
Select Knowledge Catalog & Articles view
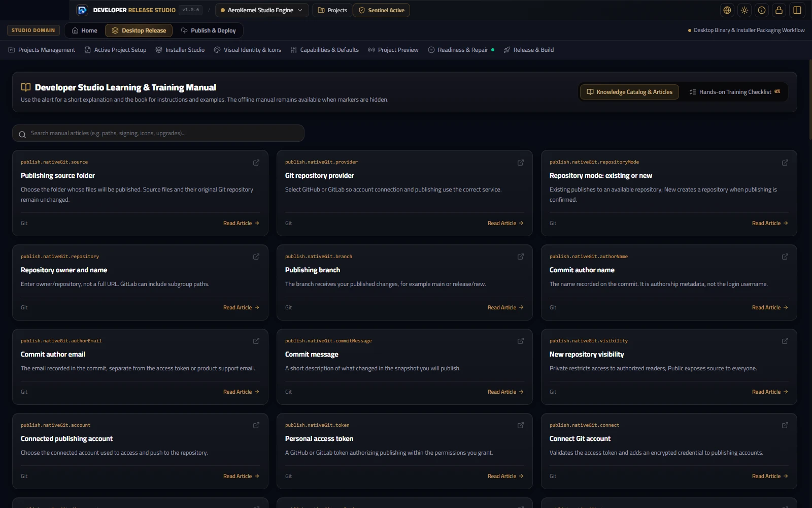coord(629,92)
